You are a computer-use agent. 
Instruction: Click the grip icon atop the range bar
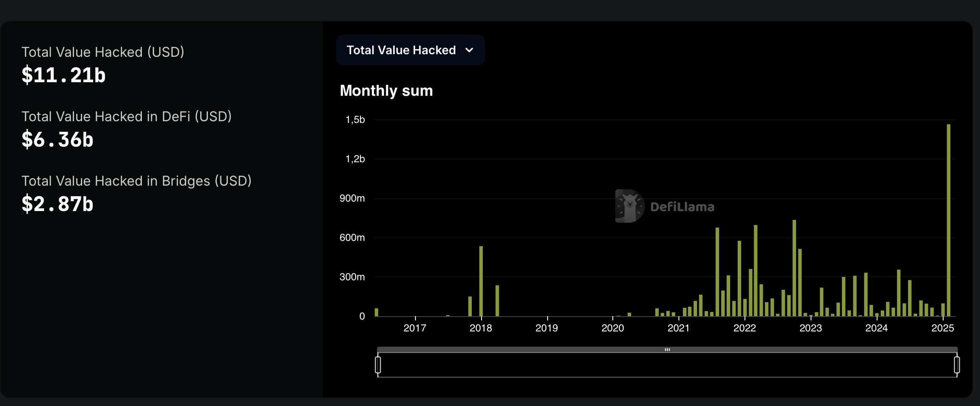pyautogui.click(x=667, y=350)
